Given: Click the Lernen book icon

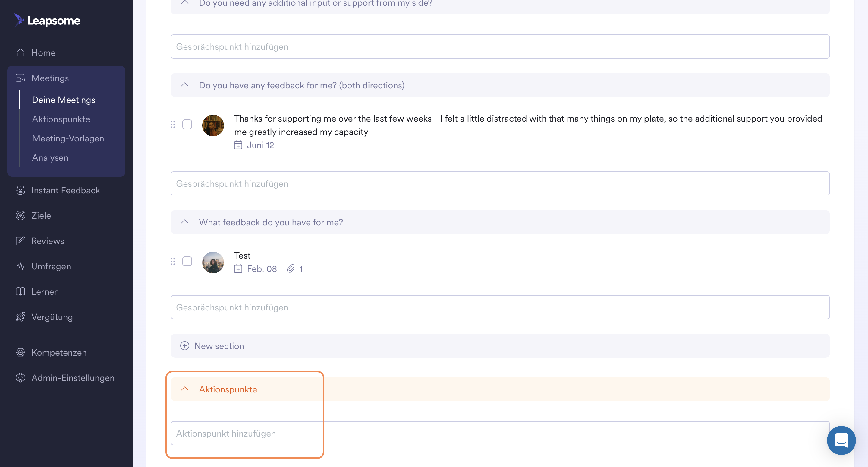Looking at the screenshot, I should [x=20, y=291].
